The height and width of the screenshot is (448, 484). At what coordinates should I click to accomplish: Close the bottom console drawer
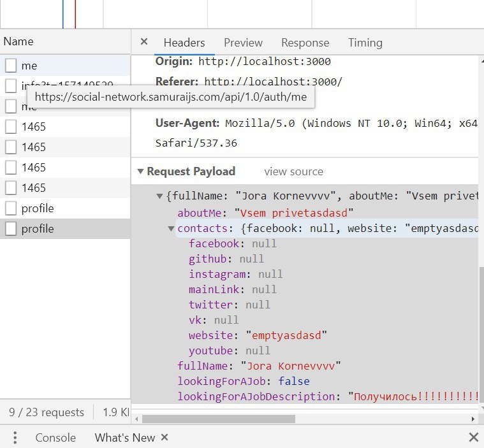[473, 437]
